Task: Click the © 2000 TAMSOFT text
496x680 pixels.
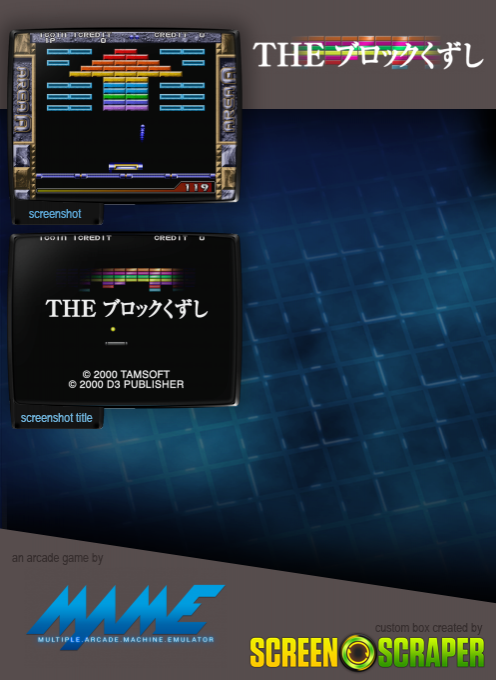Action: 126,374
